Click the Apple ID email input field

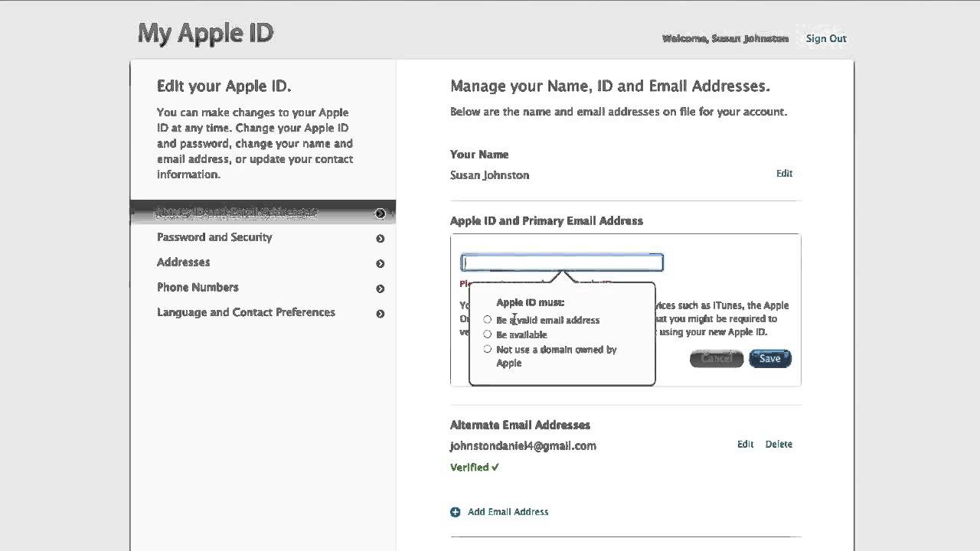tap(562, 262)
